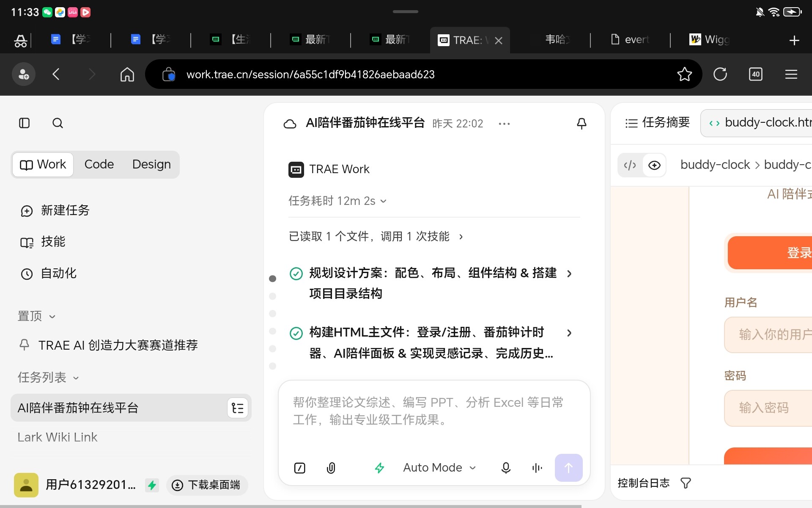Open the 自动化 automation page
This screenshot has height=508, width=812.
point(48,273)
